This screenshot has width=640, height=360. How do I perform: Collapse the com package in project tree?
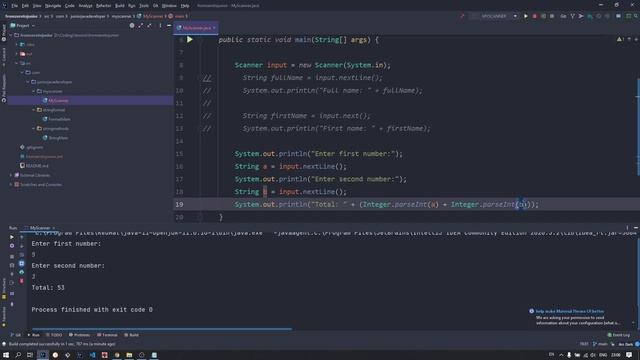(x=22, y=72)
